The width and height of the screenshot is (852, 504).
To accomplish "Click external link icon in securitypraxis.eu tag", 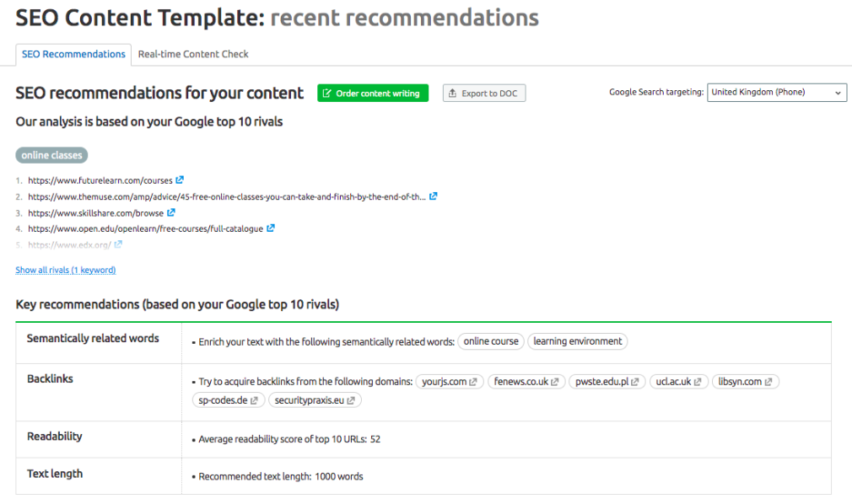I will coord(350,400).
